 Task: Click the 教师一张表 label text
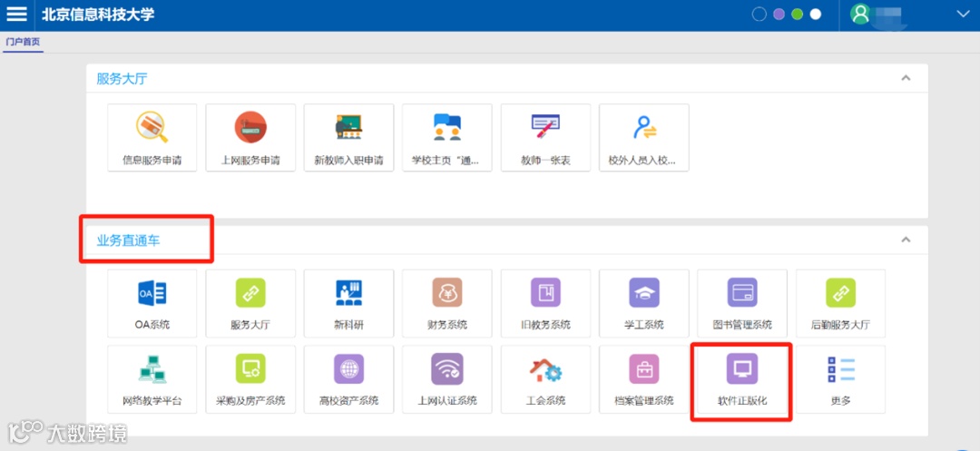click(x=545, y=161)
